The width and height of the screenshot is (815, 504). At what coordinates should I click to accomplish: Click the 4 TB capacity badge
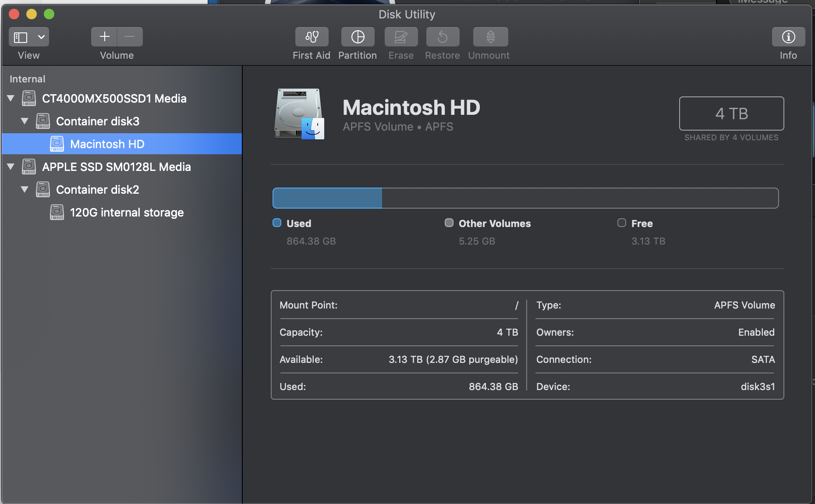(731, 114)
